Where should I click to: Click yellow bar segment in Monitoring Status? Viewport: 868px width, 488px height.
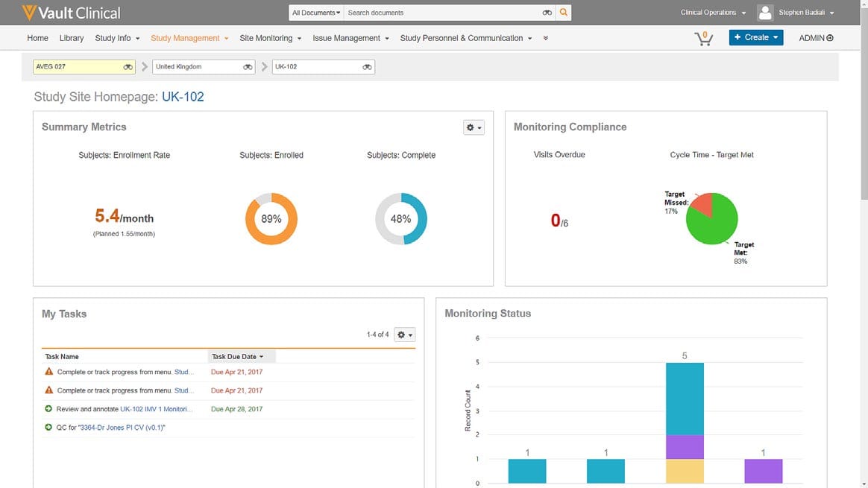point(685,471)
